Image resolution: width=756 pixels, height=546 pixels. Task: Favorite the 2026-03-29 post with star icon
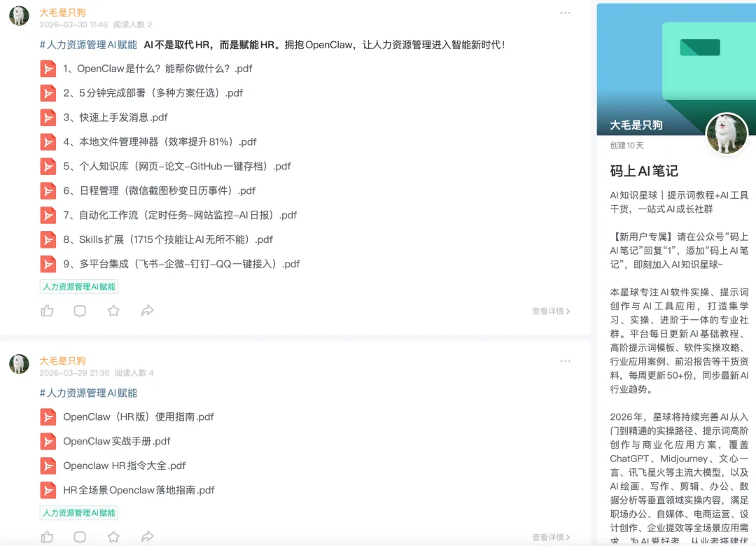[113, 537]
